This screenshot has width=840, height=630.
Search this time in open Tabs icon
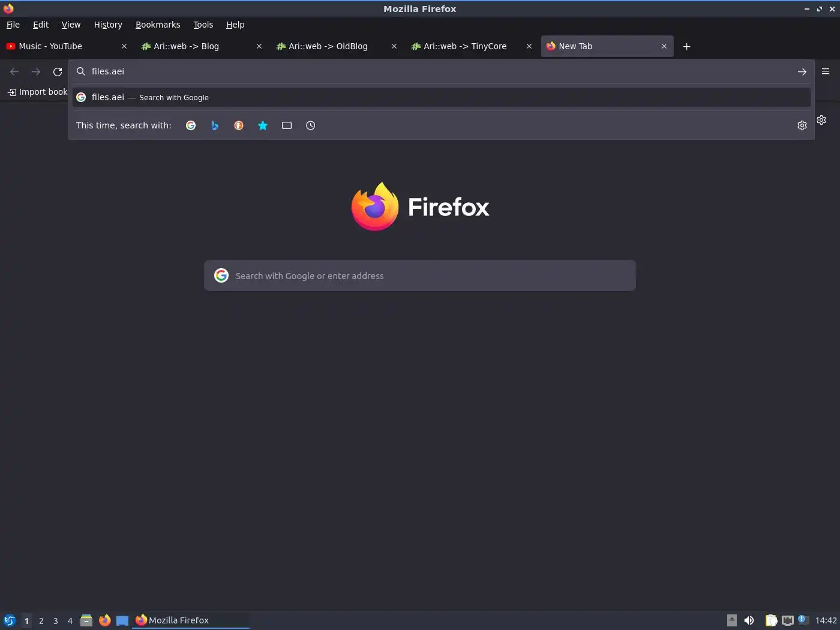pyautogui.click(x=287, y=125)
